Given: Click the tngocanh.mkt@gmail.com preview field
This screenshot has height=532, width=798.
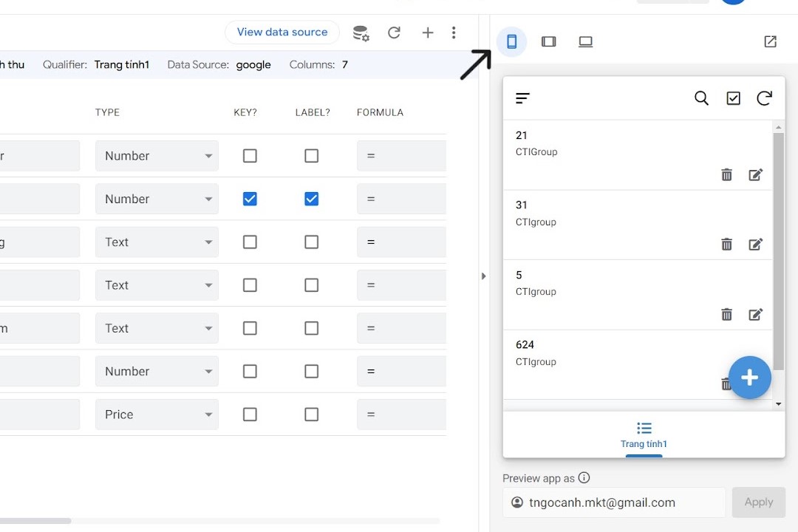Looking at the screenshot, I should coord(613,502).
